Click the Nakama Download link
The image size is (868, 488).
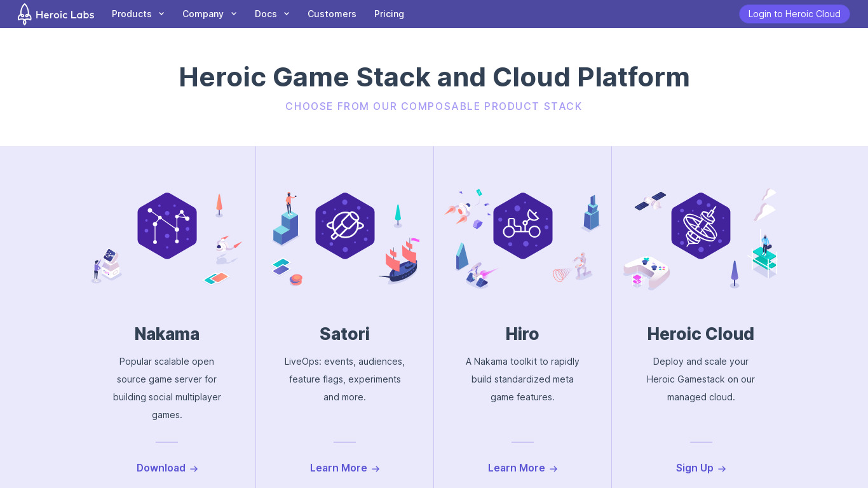[x=167, y=468]
